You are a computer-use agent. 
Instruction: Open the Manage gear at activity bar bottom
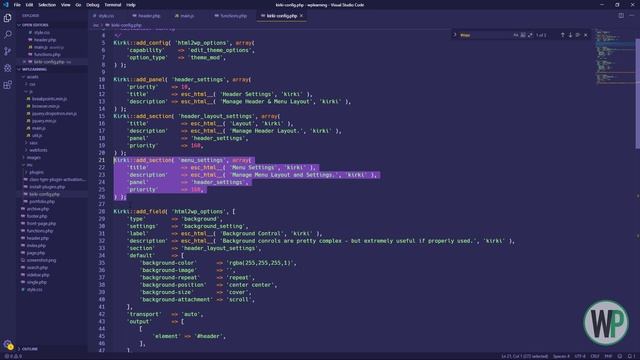coord(8,344)
